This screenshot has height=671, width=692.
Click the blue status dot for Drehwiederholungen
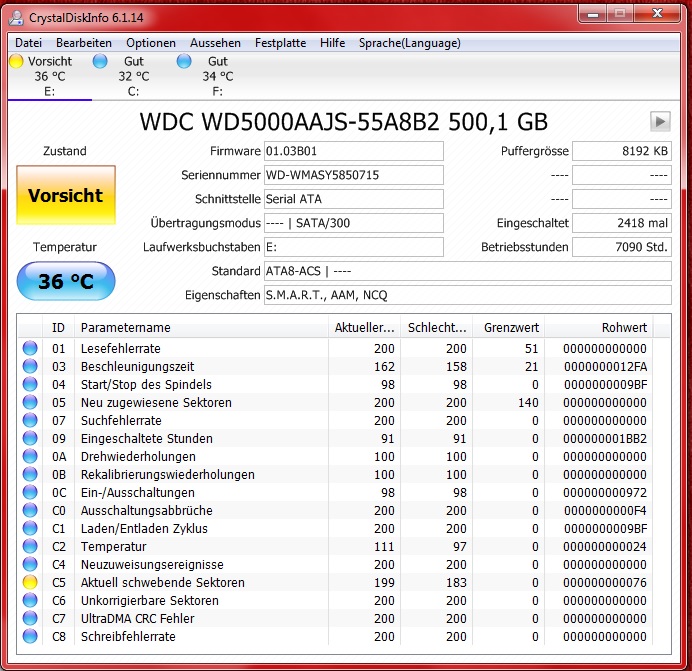pyautogui.click(x=30, y=456)
